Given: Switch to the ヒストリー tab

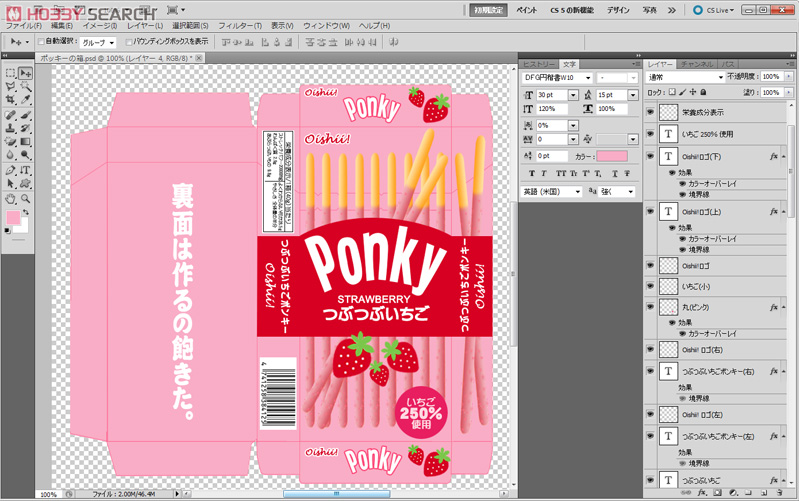Looking at the screenshot, I should click(539, 64).
